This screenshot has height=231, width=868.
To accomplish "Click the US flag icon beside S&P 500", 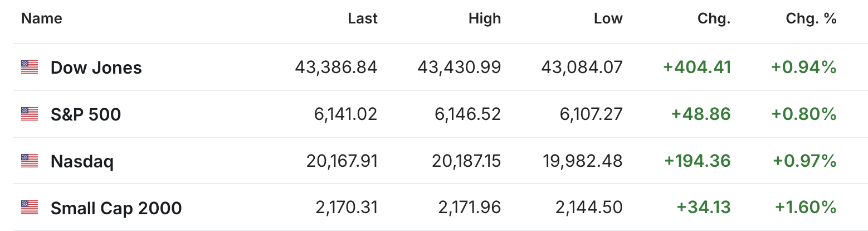I will pos(30,114).
